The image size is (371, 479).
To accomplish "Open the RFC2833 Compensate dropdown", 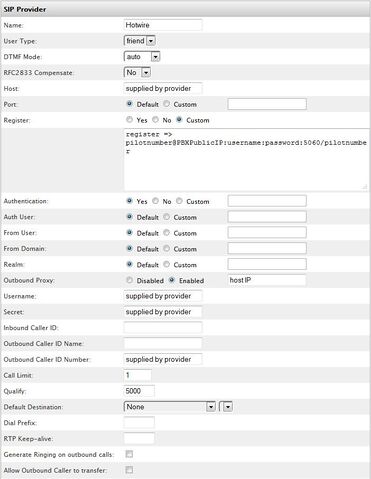I will (137, 72).
